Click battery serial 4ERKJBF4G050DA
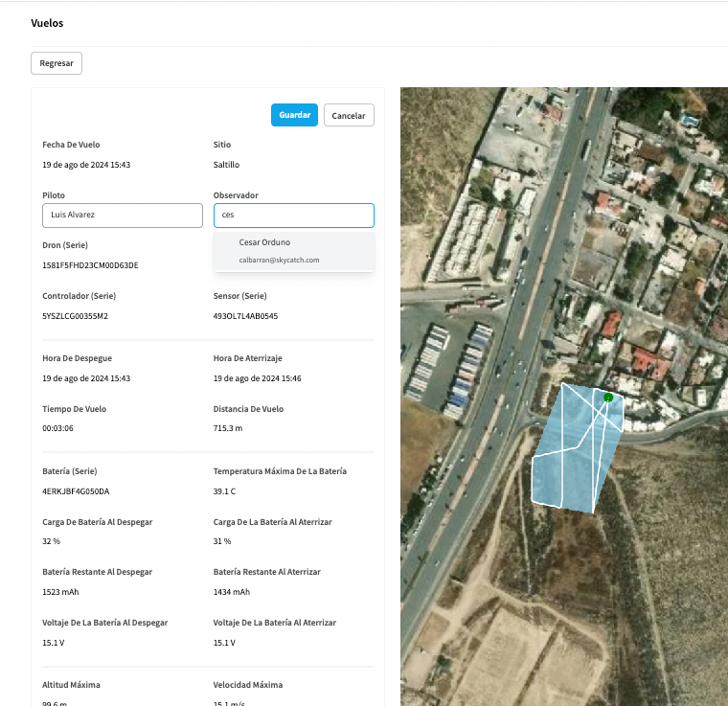 pos(76,491)
